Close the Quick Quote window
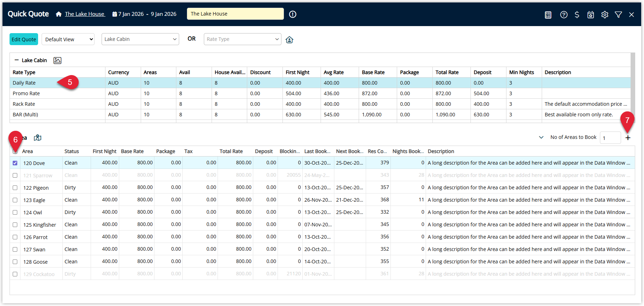The image size is (644, 306). coord(632,14)
